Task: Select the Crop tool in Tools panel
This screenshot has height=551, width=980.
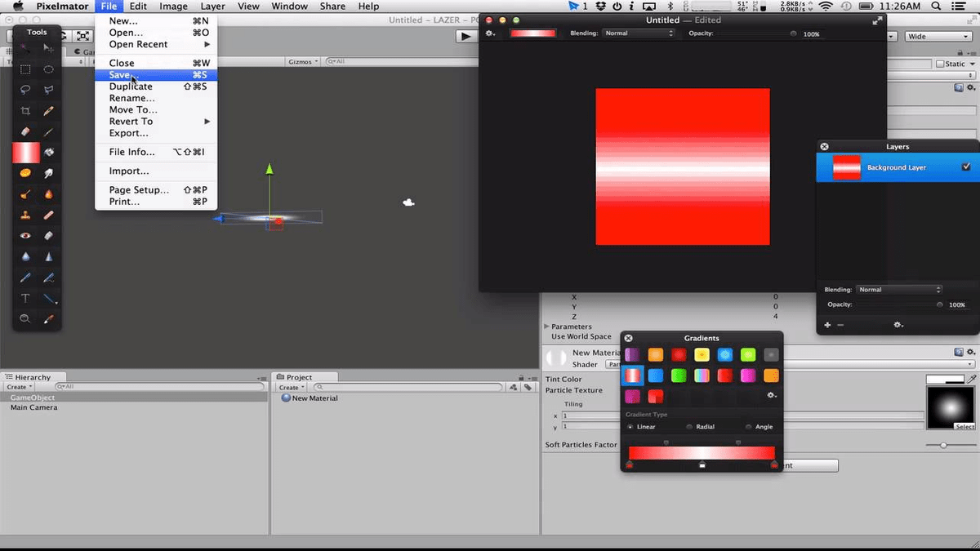Action: (x=25, y=111)
